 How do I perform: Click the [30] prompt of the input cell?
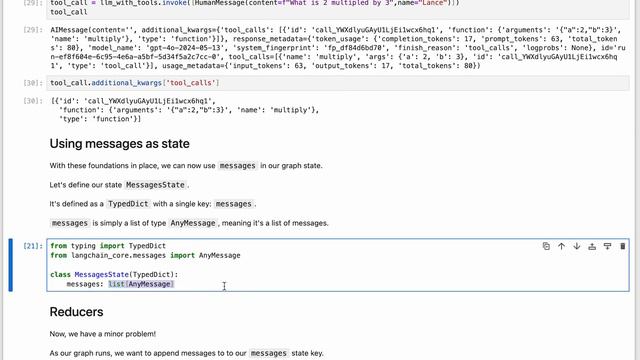pyautogui.click(x=33, y=83)
